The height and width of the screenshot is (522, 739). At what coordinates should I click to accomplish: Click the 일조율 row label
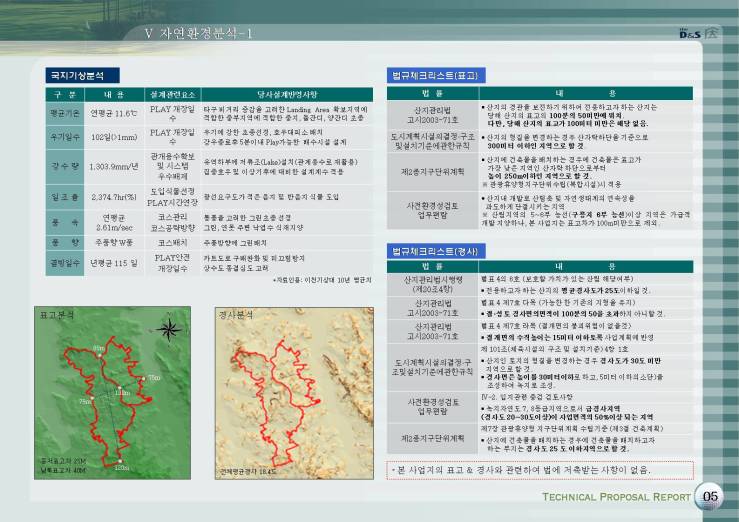[x=58, y=197]
